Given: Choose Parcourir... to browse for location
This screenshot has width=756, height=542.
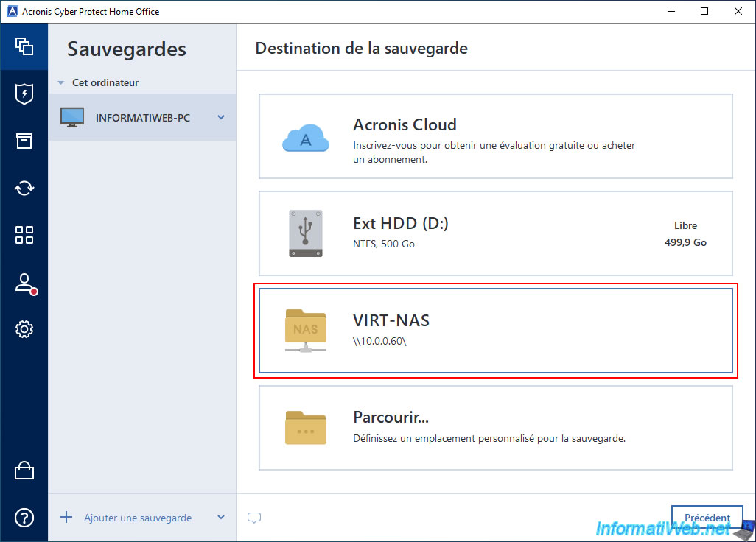Looking at the screenshot, I should tap(496, 428).
